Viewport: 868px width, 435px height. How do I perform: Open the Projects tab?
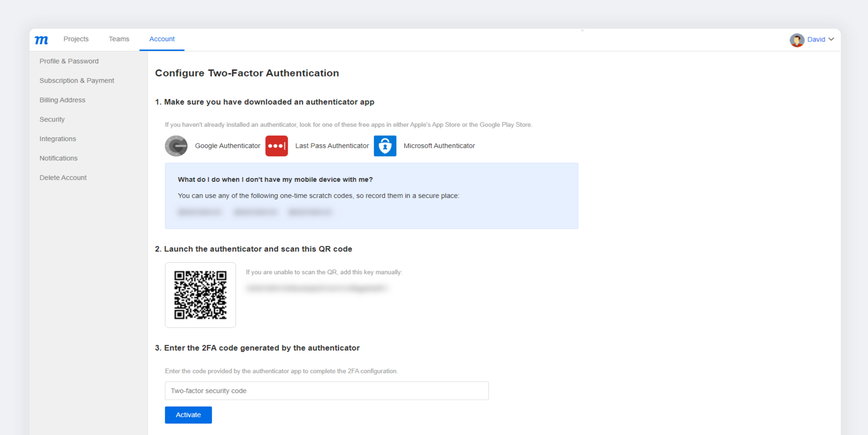click(x=76, y=39)
